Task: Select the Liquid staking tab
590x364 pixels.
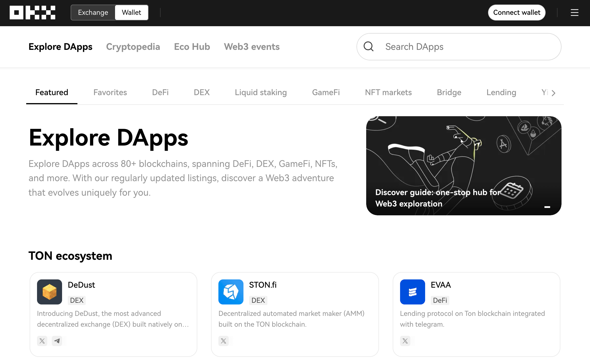Action: pos(261,92)
